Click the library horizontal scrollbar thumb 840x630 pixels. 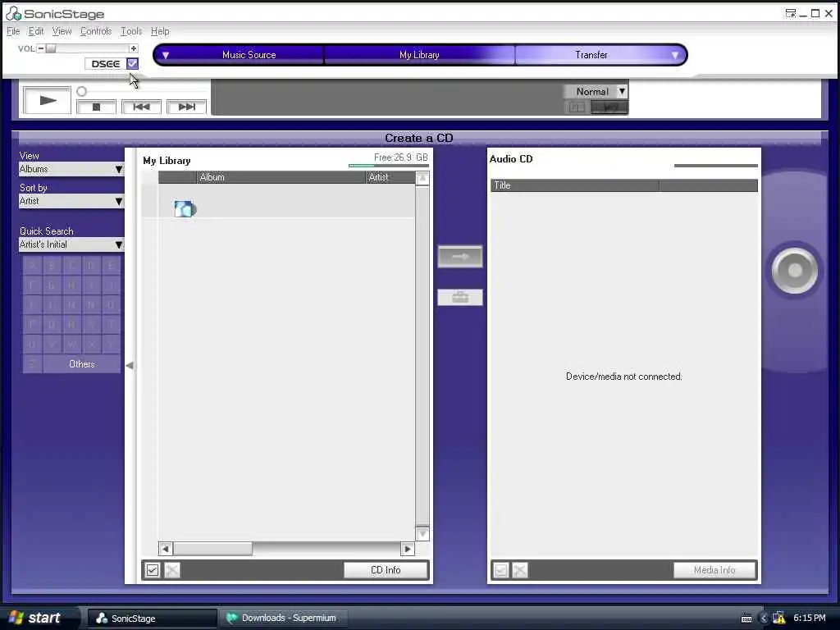pos(212,549)
